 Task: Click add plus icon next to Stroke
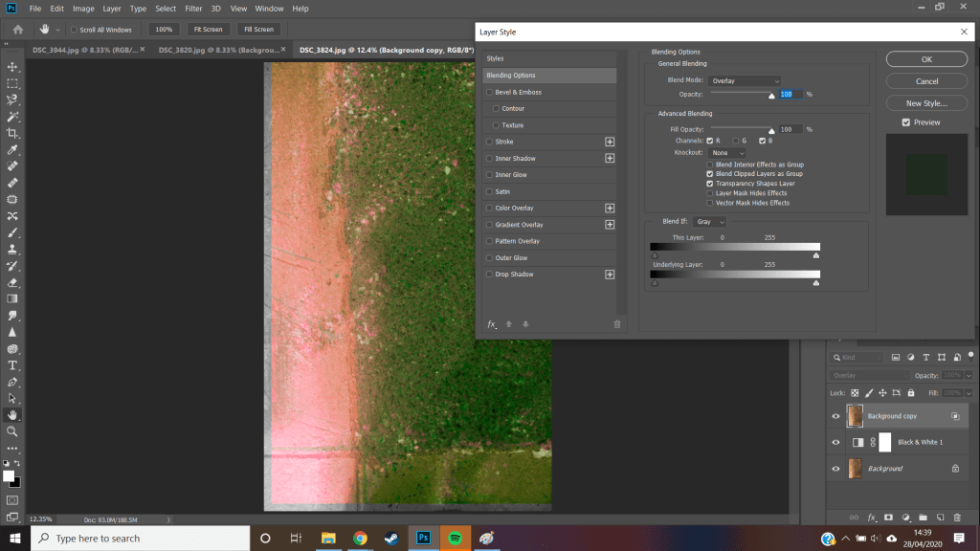[x=610, y=142]
